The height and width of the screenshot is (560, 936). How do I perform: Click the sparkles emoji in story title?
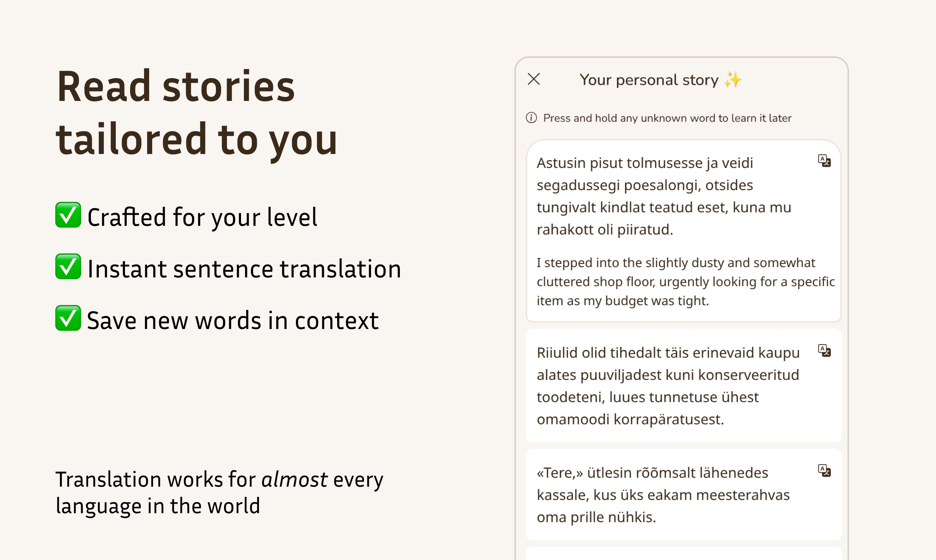733,80
